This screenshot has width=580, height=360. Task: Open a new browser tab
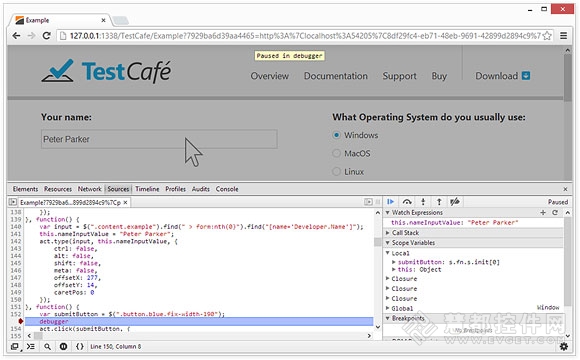coord(120,20)
